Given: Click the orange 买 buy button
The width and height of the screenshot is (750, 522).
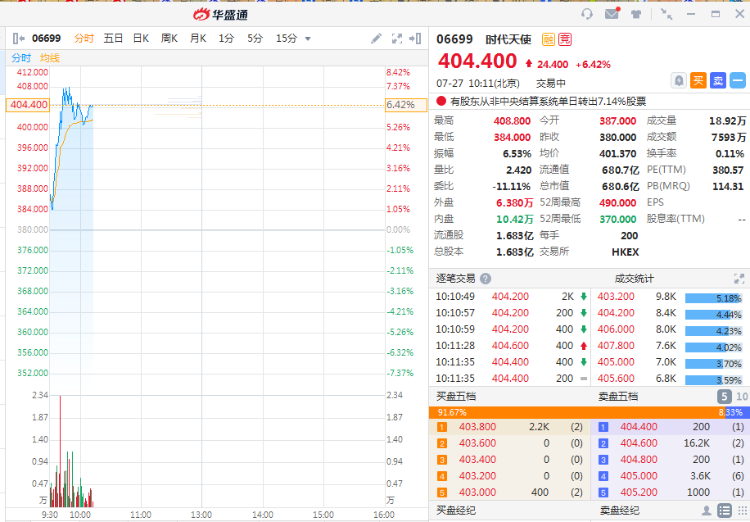Looking at the screenshot, I should pyautogui.click(x=698, y=80).
